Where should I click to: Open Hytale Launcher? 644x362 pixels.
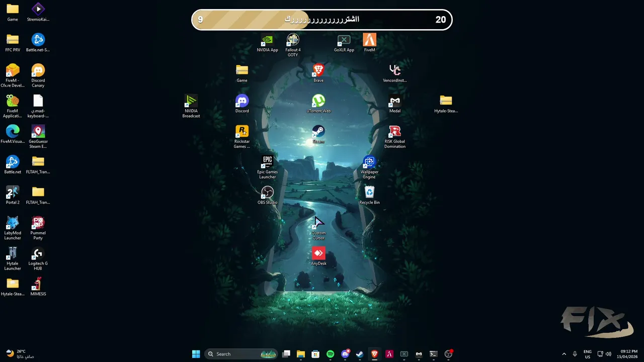(x=13, y=259)
